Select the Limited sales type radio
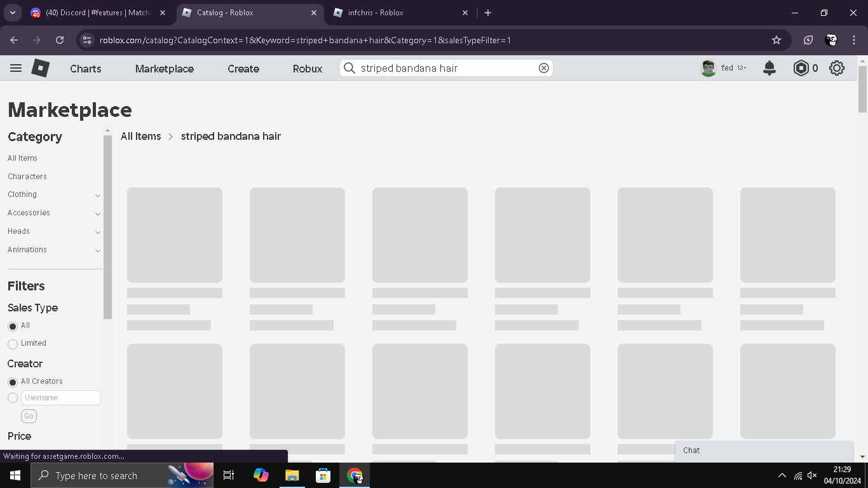 point(13,344)
